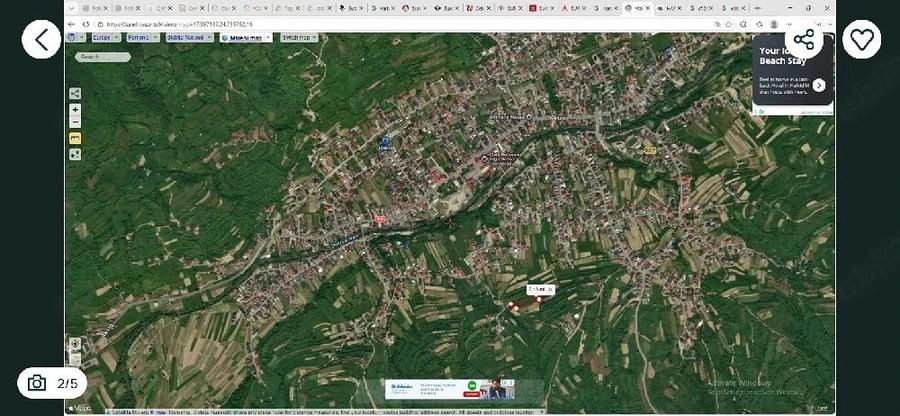The width and height of the screenshot is (900, 416).
Task: Click the map share icon above zoom controls
Action: (75, 94)
